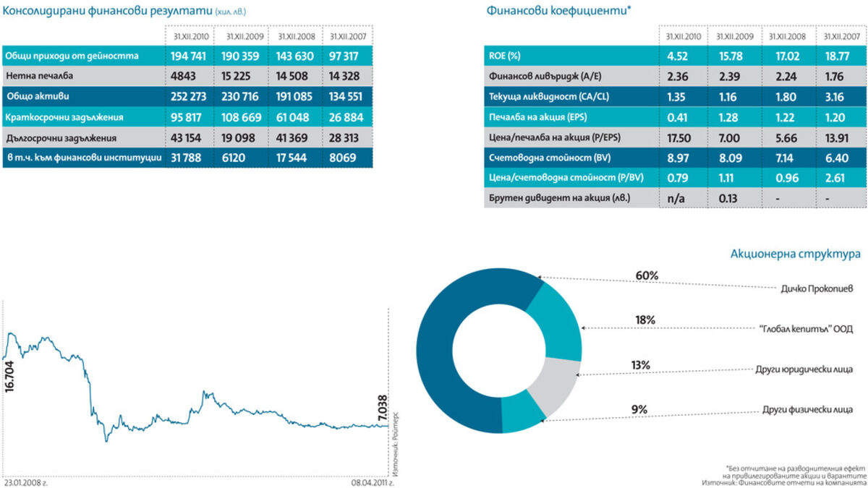Click the 'Печалба на акция (EPS)' label
This screenshot has height=488, width=868.
pyautogui.click(x=536, y=116)
